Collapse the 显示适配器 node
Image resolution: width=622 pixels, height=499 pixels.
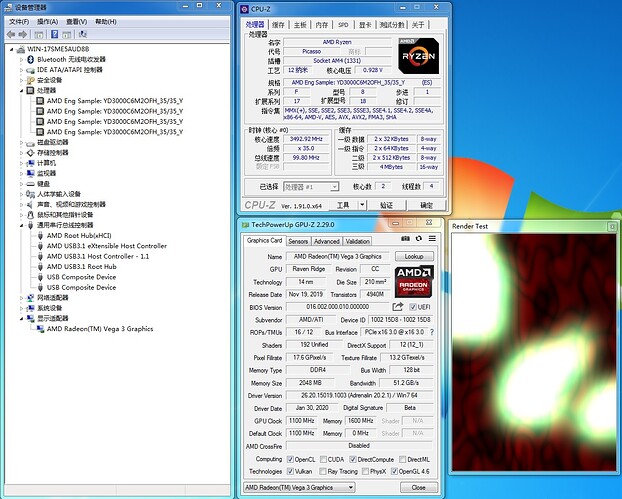coord(21,319)
